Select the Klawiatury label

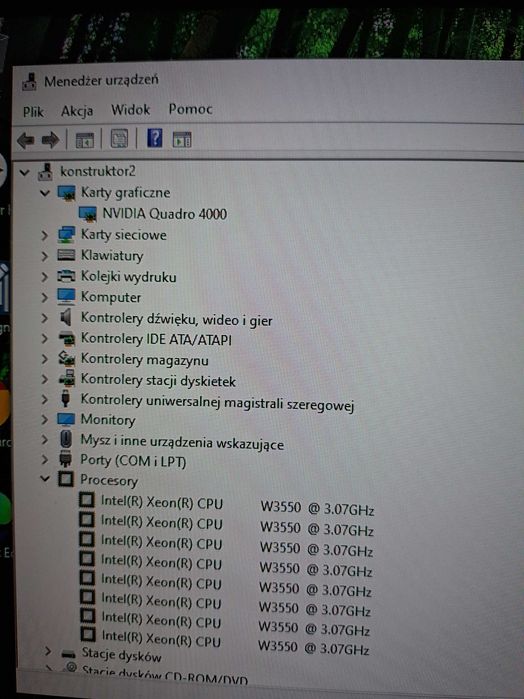112,256
